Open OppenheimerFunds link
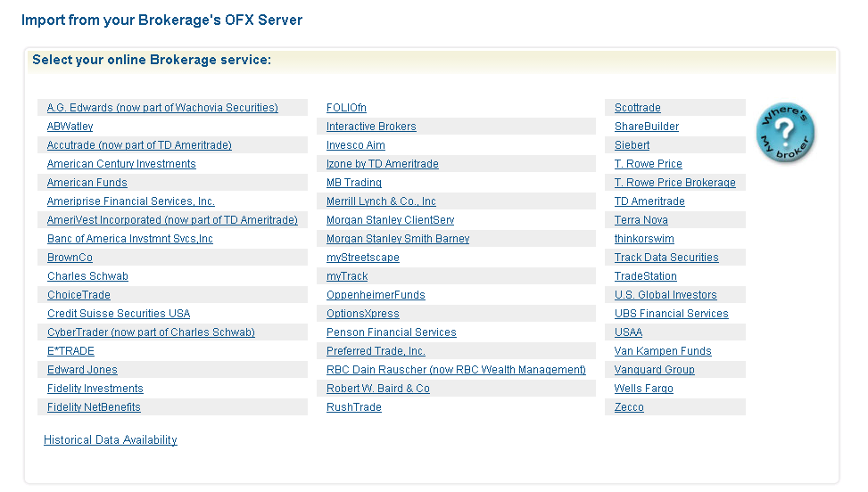Viewport: 868px width, 492px height. tap(376, 295)
